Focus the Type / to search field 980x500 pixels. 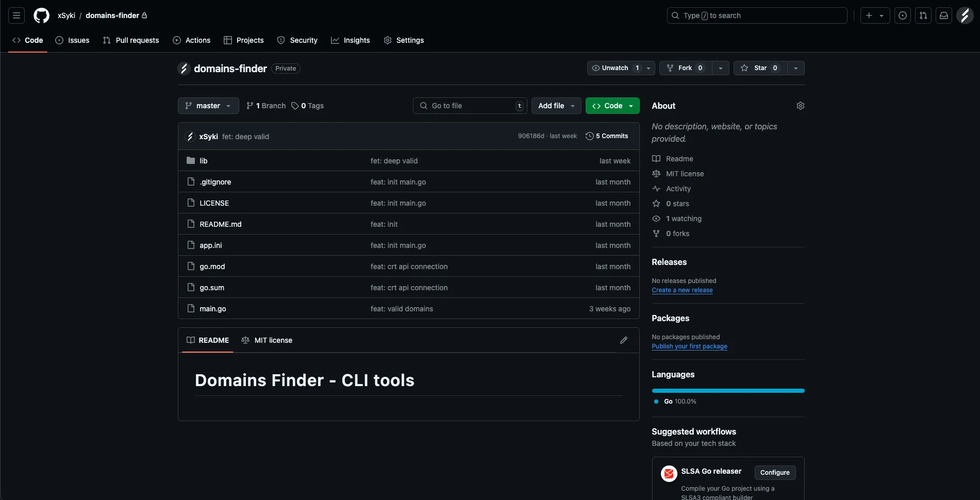coord(757,15)
